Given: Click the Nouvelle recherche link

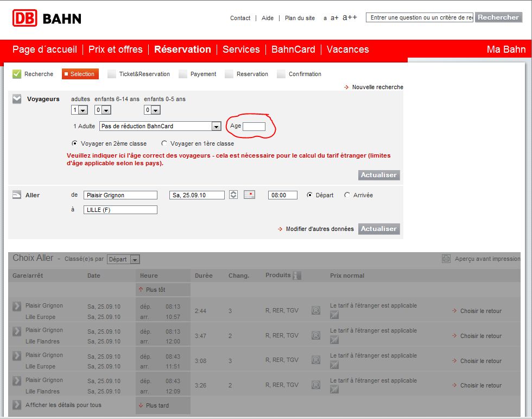Looking at the screenshot, I should point(378,87).
